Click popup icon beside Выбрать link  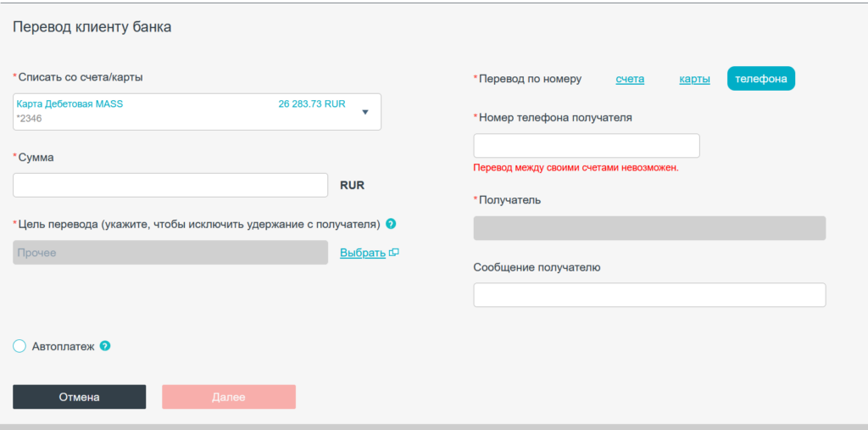coord(394,253)
